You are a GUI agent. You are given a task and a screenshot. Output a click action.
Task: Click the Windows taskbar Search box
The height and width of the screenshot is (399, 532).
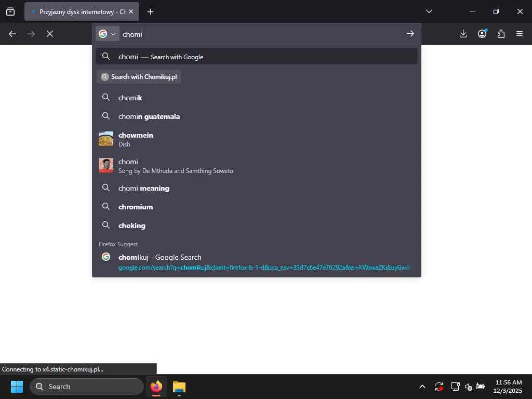tap(87, 387)
